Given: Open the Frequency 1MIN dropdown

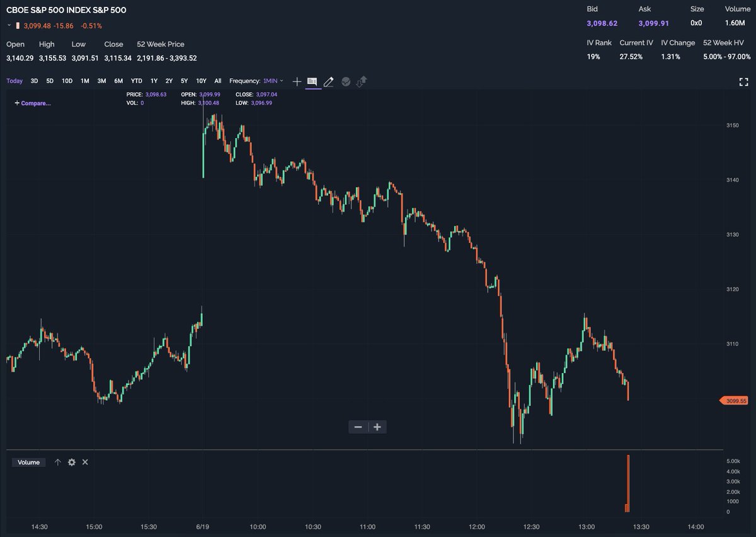Looking at the screenshot, I should click(273, 81).
